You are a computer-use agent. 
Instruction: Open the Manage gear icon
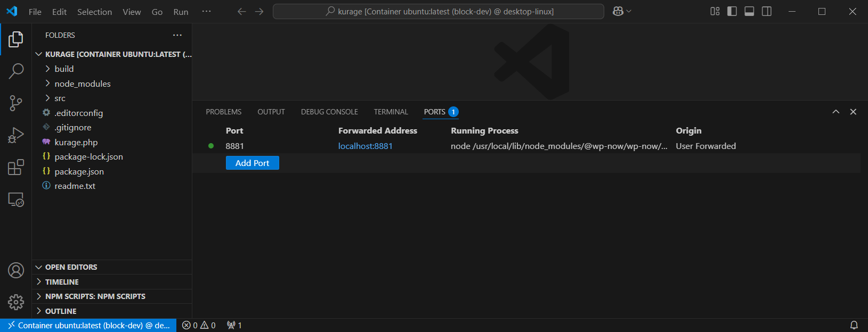[x=16, y=302]
